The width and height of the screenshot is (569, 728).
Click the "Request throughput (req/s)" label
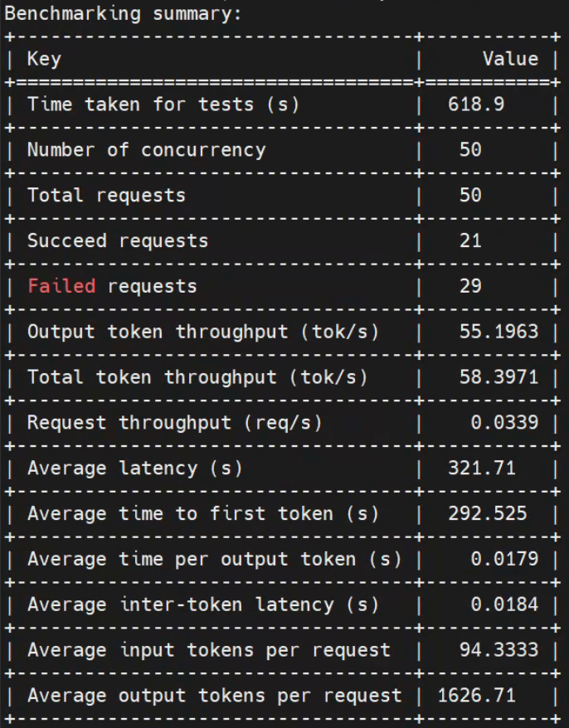174,423
